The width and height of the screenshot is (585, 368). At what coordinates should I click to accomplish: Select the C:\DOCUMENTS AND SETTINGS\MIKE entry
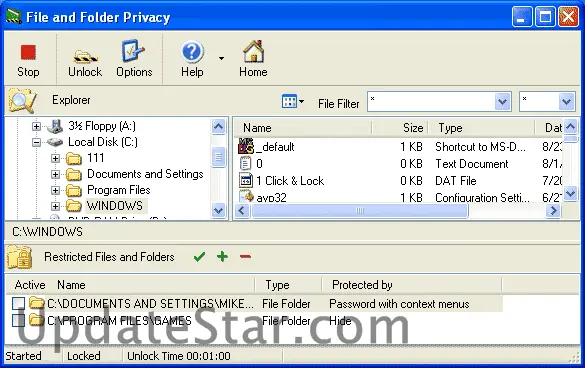150,304
